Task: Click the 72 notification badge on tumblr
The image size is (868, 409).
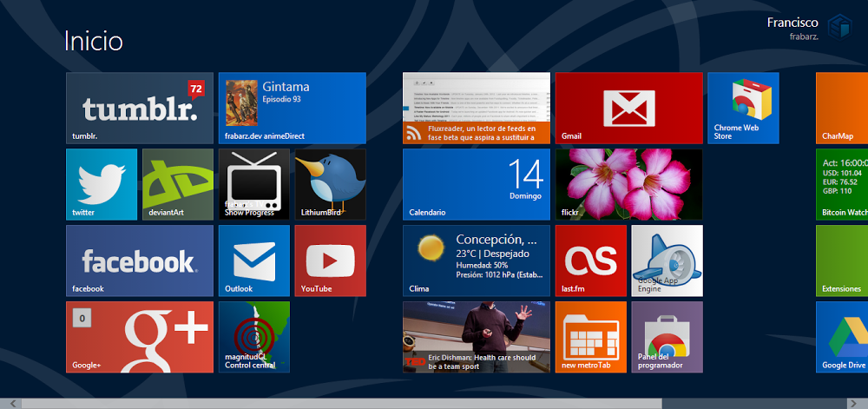Action: coord(196,89)
